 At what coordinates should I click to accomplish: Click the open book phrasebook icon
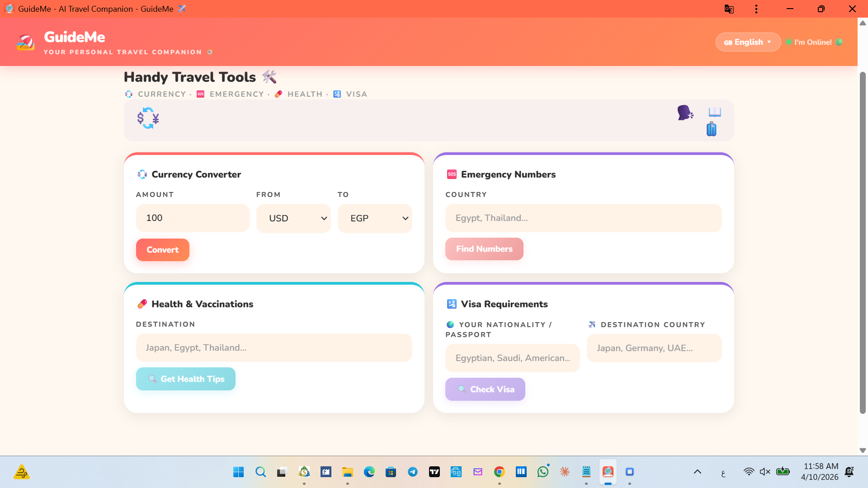[715, 112]
